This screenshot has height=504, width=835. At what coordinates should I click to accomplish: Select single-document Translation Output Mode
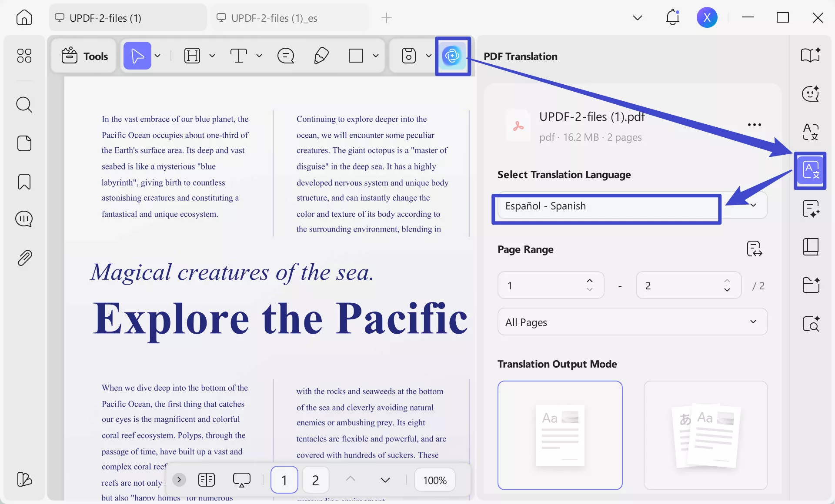[560, 435]
